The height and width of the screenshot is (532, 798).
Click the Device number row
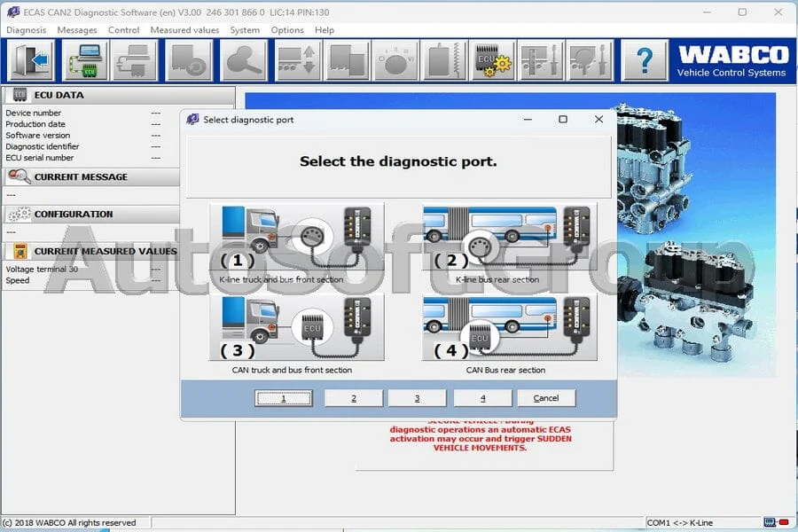[83, 113]
